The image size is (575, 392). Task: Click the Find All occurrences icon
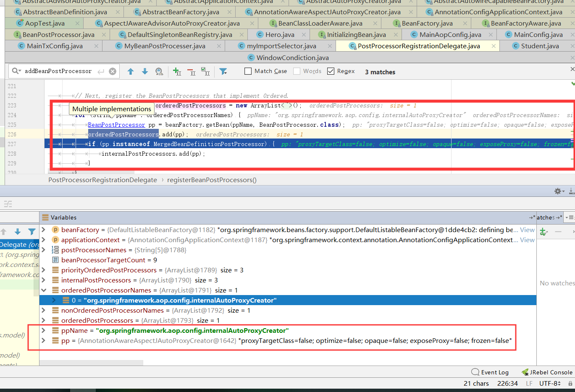(159, 72)
